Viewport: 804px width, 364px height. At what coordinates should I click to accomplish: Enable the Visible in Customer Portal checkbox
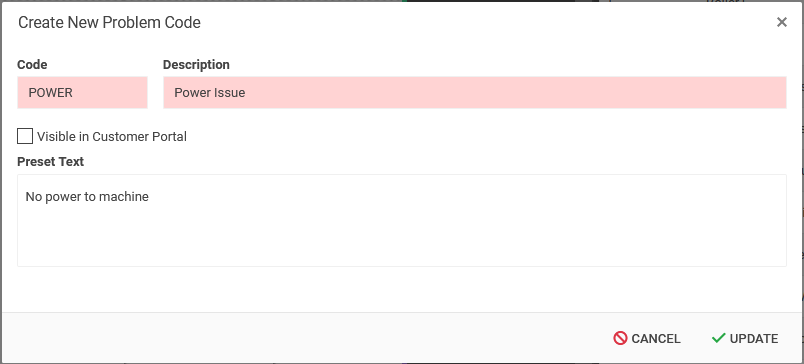pyautogui.click(x=25, y=136)
